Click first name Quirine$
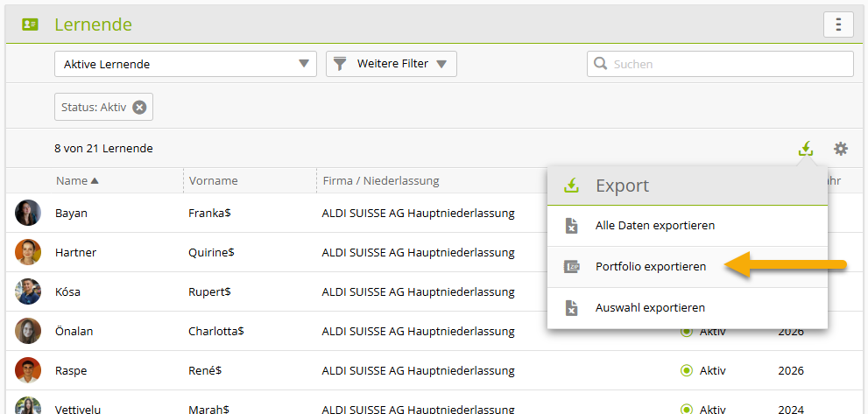 [211, 252]
